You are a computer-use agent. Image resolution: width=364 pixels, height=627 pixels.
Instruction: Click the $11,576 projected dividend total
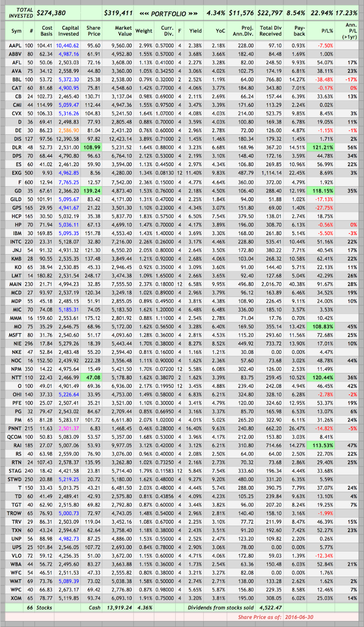tap(241, 13)
